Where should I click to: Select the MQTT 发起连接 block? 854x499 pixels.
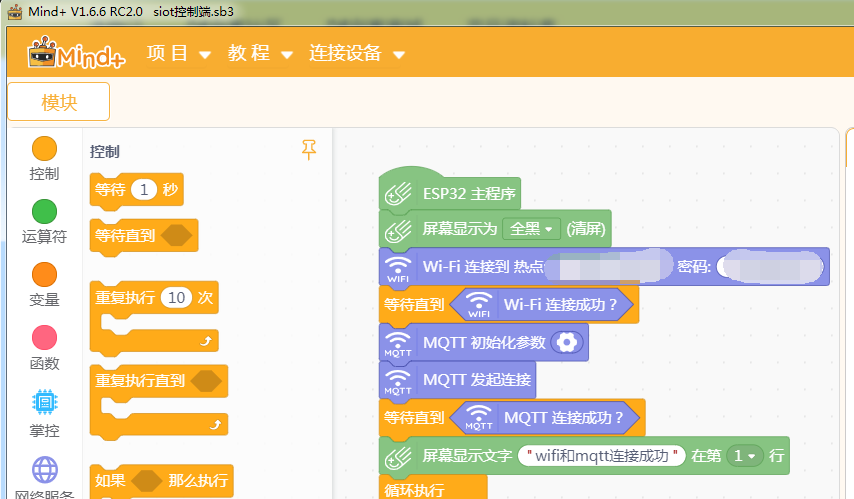click(458, 380)
